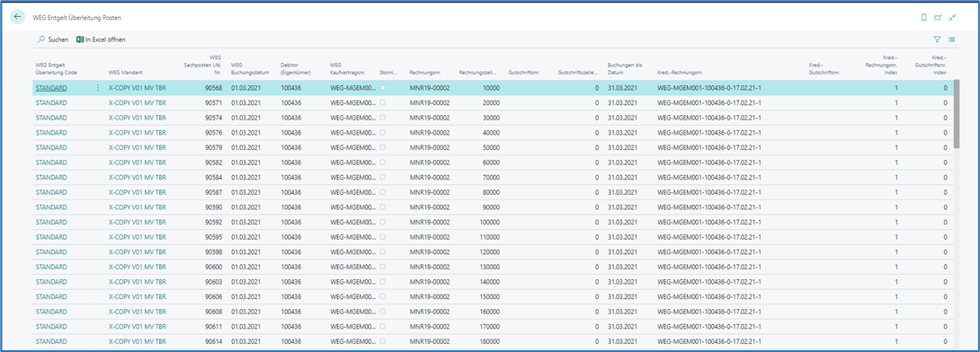The image size is (980, 352).
Task: Click Debitor 100436 in row 90579
Action: click(291, 148)
